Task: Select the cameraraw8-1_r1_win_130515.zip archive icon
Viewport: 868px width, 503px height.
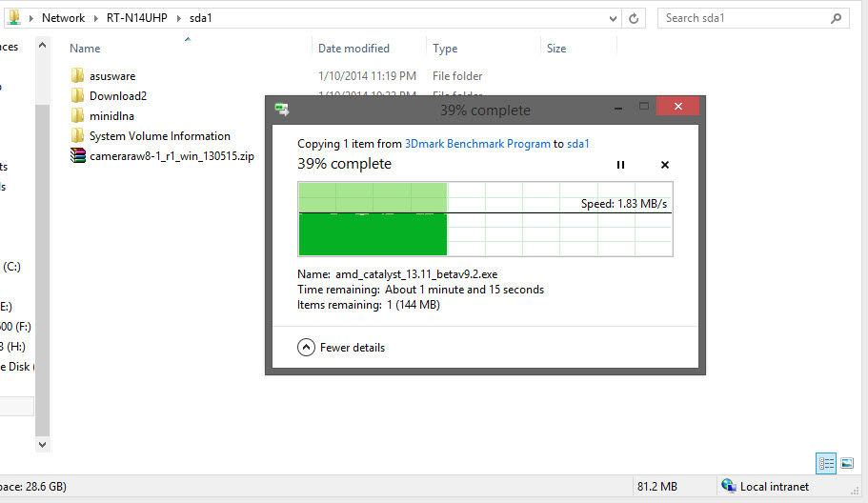Action: click(78, 155)
